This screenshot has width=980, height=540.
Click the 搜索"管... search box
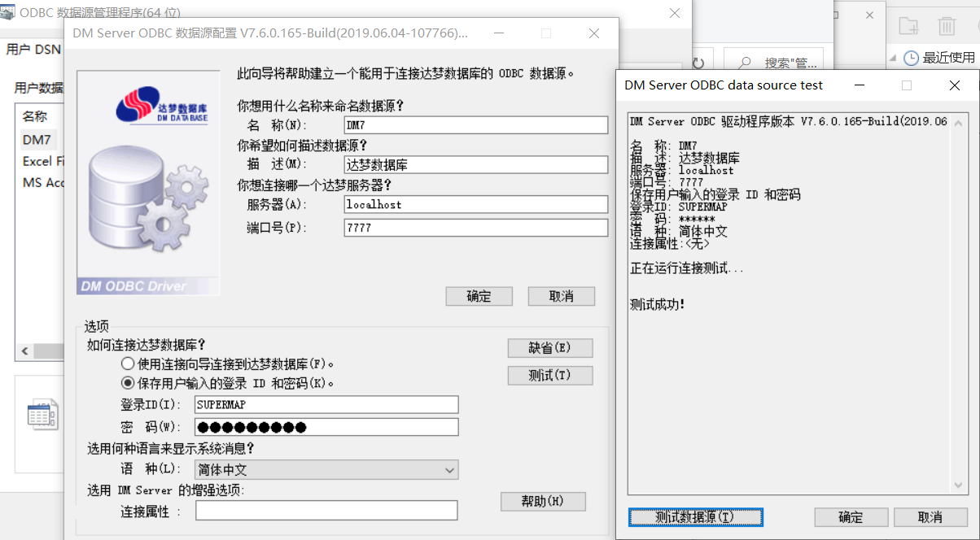click(x=773, y=63)
